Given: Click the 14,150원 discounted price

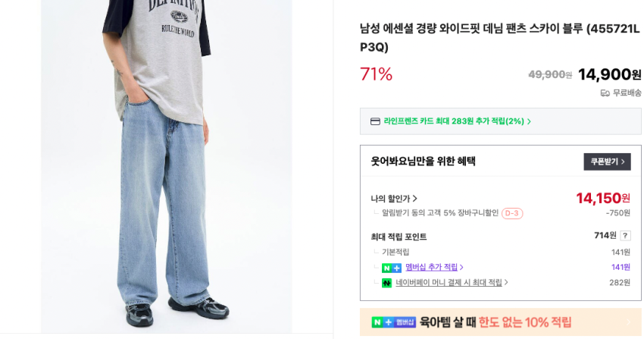Looking at the screenshot, I should 603,198.
